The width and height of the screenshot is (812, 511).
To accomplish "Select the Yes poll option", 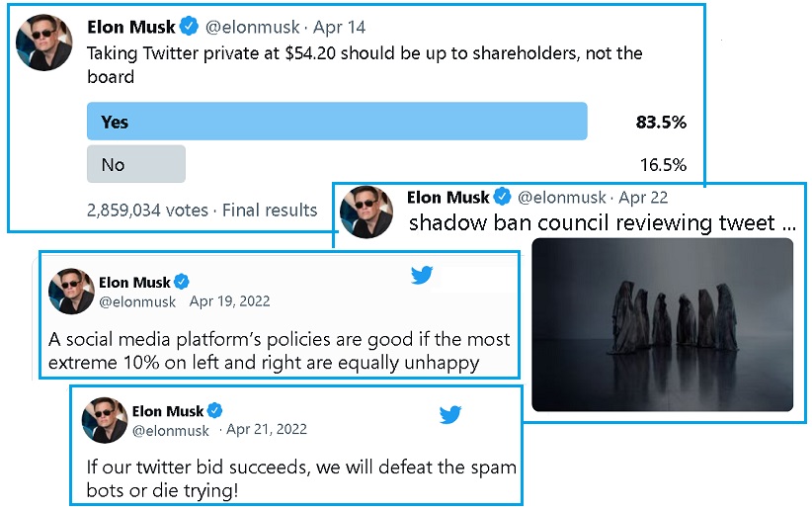I will coord(337,122).
